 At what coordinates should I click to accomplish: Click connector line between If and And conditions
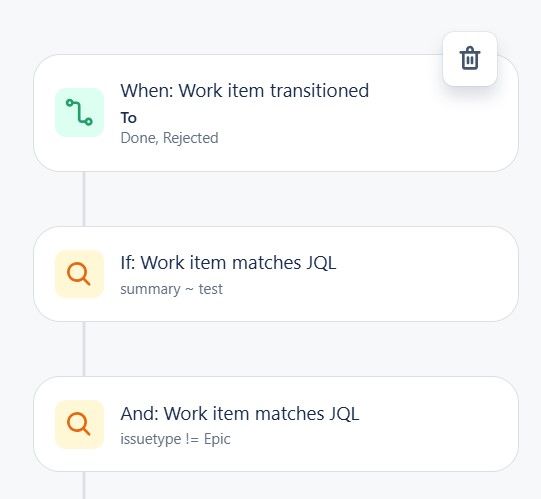click(x=84, y=349)
